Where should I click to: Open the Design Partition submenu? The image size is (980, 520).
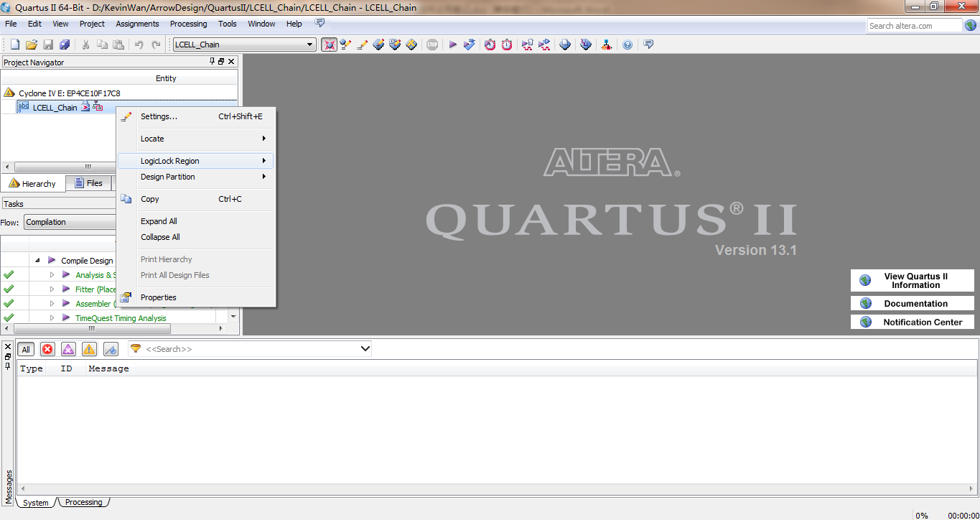[196, 177]
